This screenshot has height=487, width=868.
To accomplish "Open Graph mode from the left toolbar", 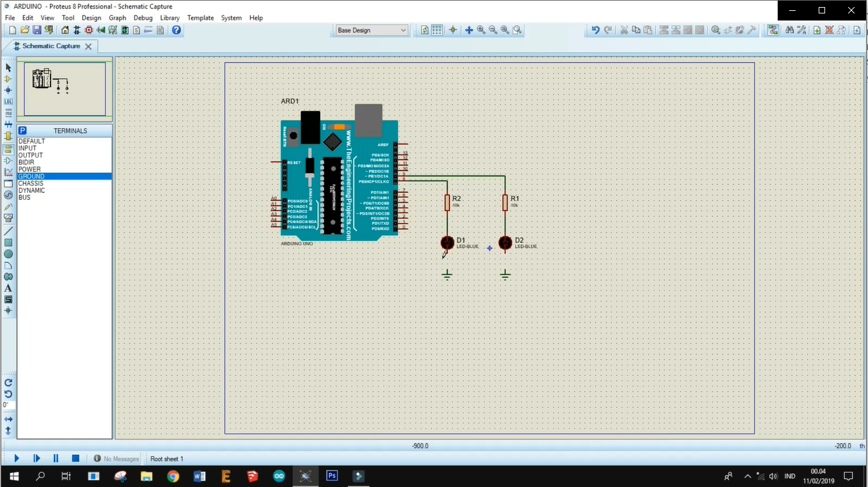I will pyautogui.click(x=8, y=170).
